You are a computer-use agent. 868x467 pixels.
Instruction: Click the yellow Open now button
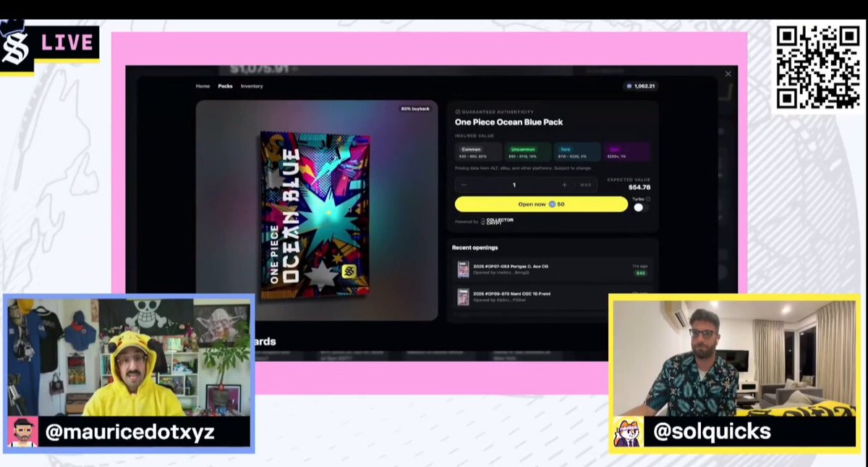click(x=541, y=204)
